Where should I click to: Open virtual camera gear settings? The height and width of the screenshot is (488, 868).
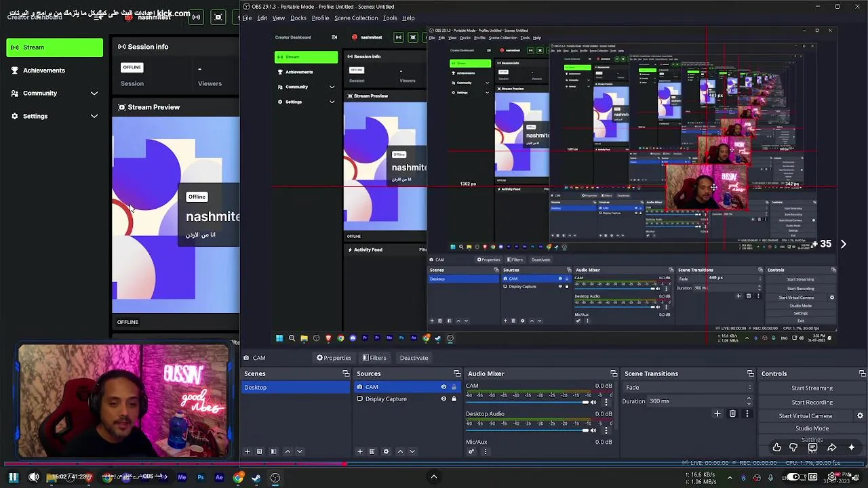(860, 415)
